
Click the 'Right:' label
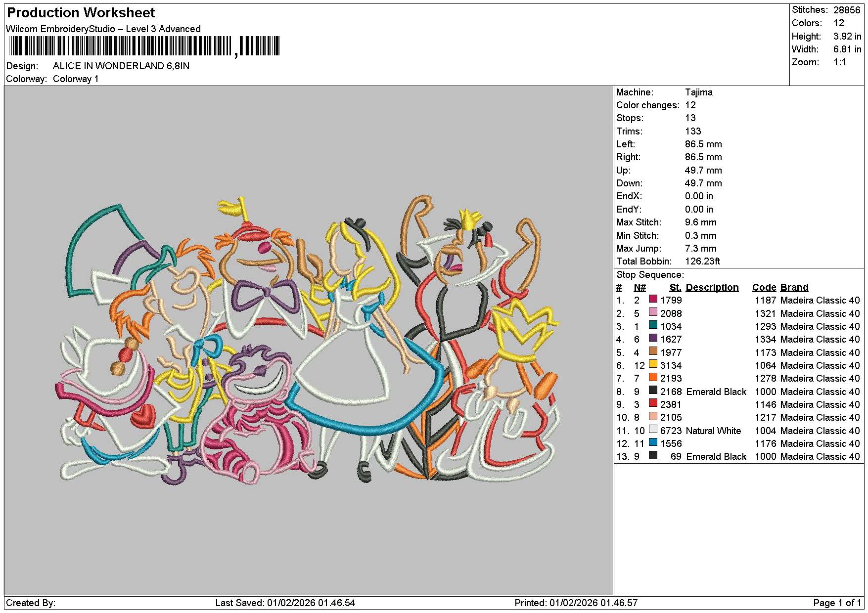628,157
